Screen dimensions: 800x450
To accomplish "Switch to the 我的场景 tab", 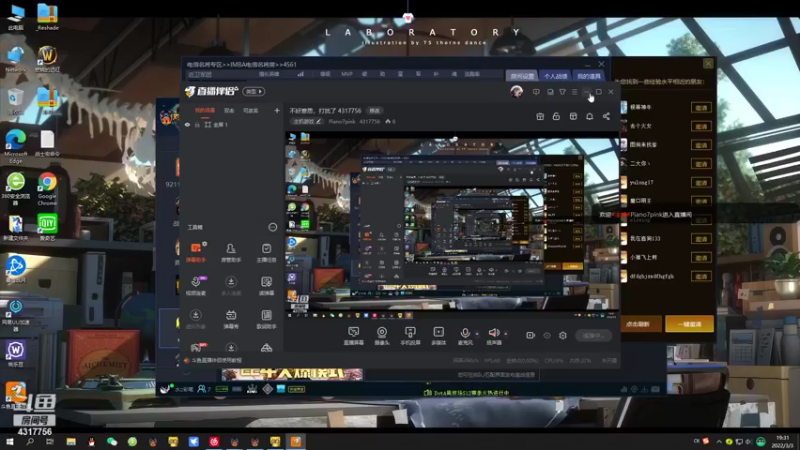I will 205,110.
